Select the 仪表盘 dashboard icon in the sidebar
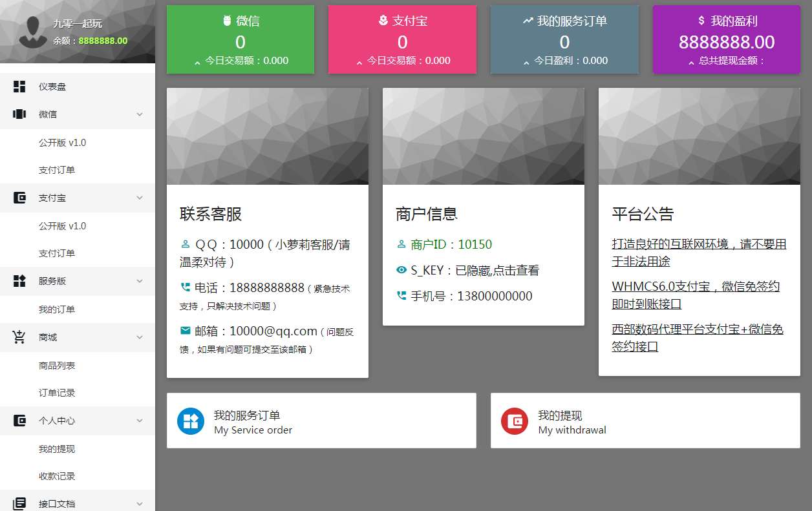The image size is (812, 511). [x=18, y=86]
